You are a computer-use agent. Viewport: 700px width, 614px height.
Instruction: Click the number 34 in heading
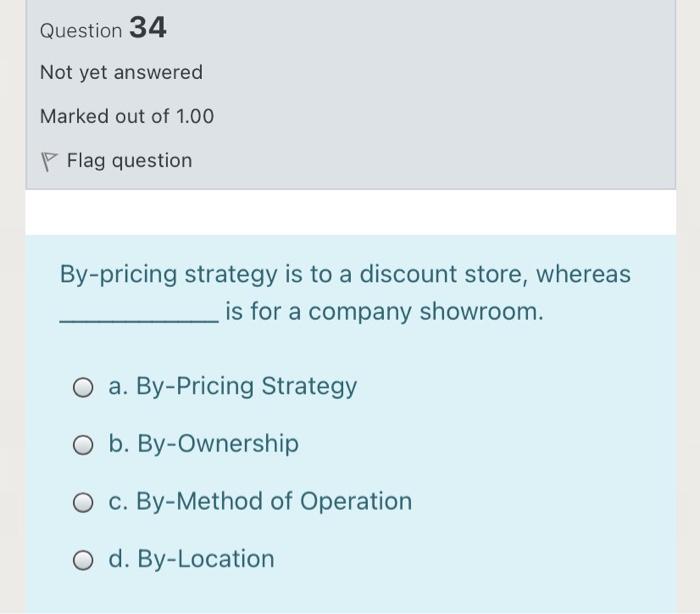[x=148, y=28]
